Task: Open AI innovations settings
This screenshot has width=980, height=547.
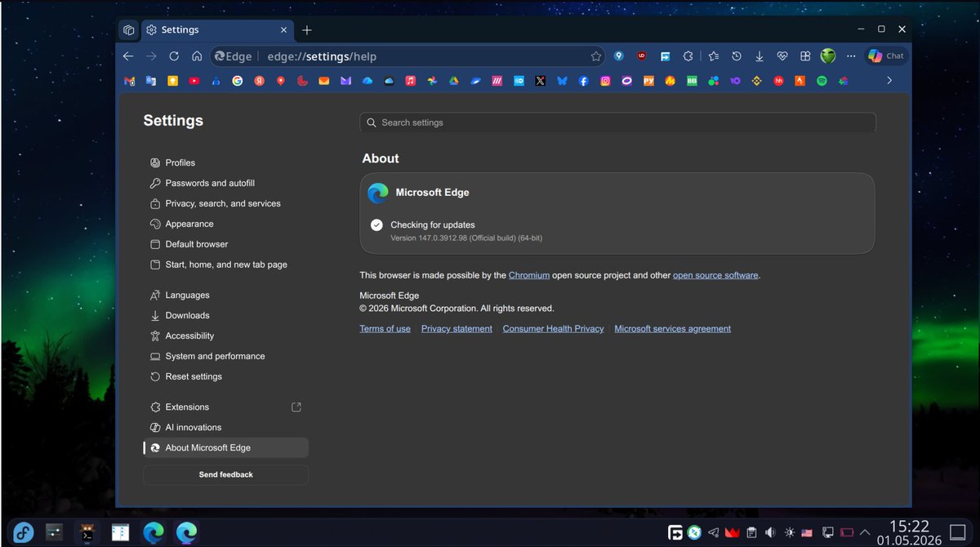Action: coord(225,427)
